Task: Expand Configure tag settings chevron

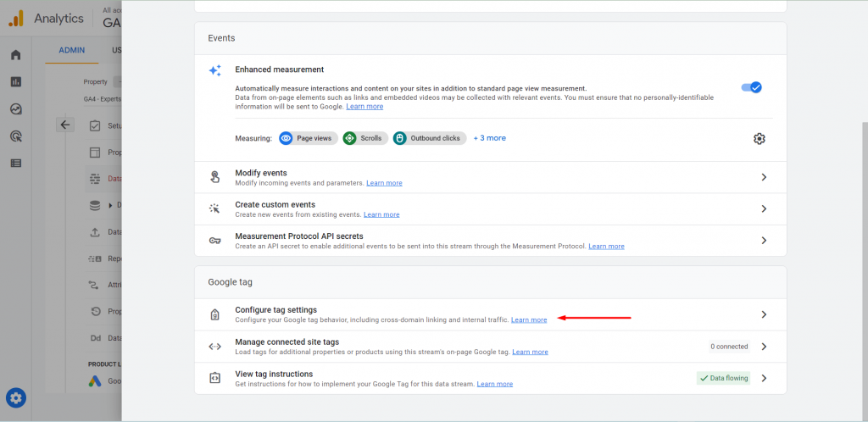Action: 764,314
